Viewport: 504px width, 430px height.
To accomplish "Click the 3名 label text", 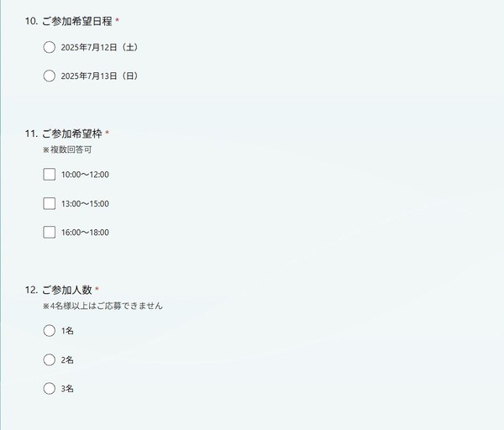I will [67, 389].
